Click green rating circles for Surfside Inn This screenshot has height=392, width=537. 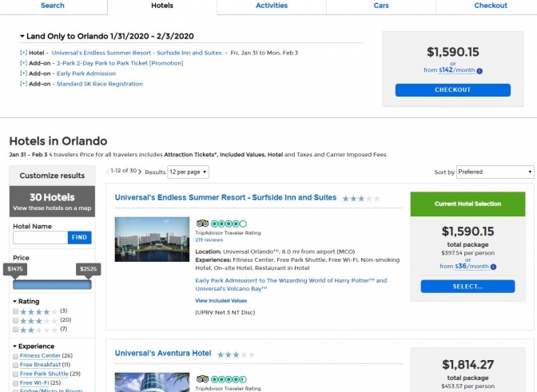tap(229, 224)
